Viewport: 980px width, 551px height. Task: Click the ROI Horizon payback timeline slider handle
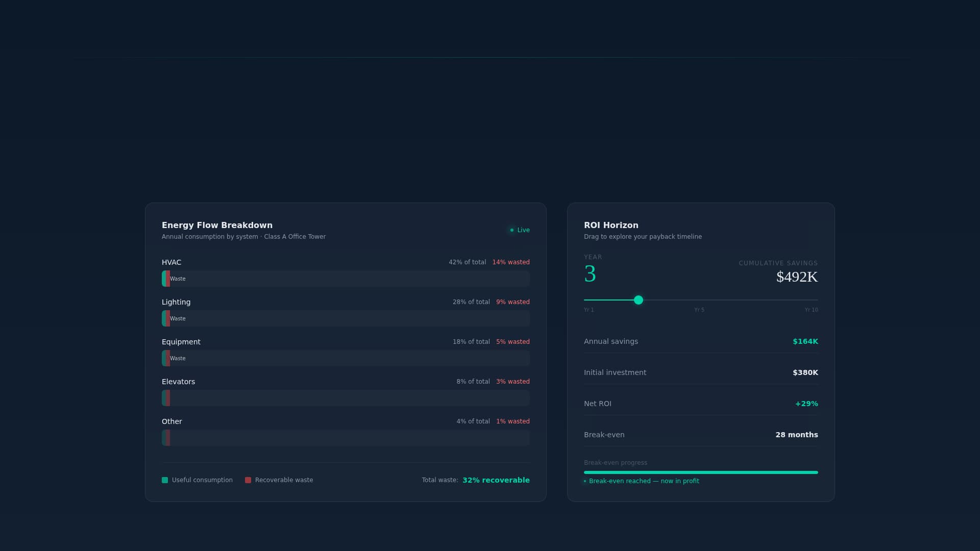point(638,300)
